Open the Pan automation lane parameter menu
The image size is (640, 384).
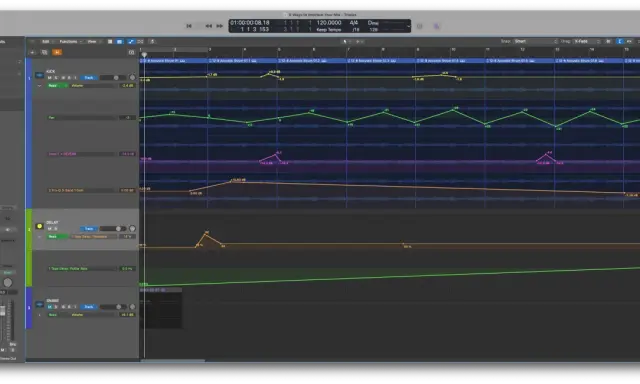(82, 118)
